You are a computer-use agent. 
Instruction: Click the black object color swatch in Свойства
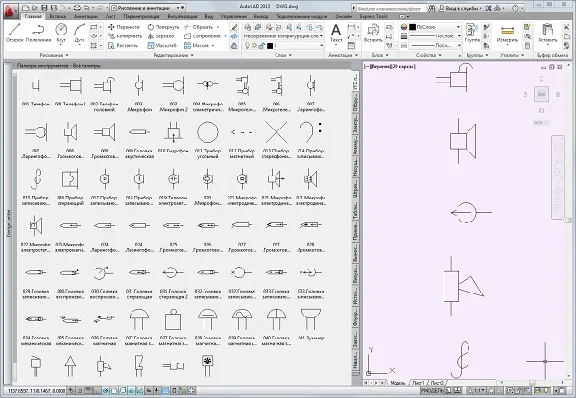tap(413, 27)
